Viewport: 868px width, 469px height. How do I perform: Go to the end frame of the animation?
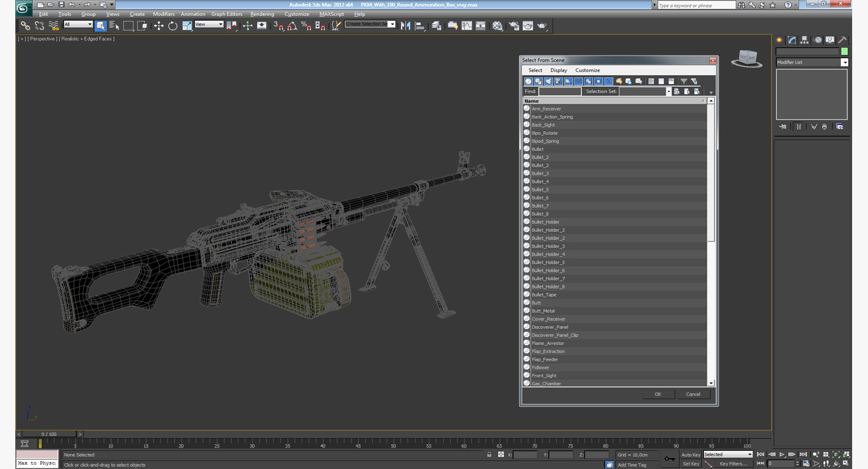803,454
